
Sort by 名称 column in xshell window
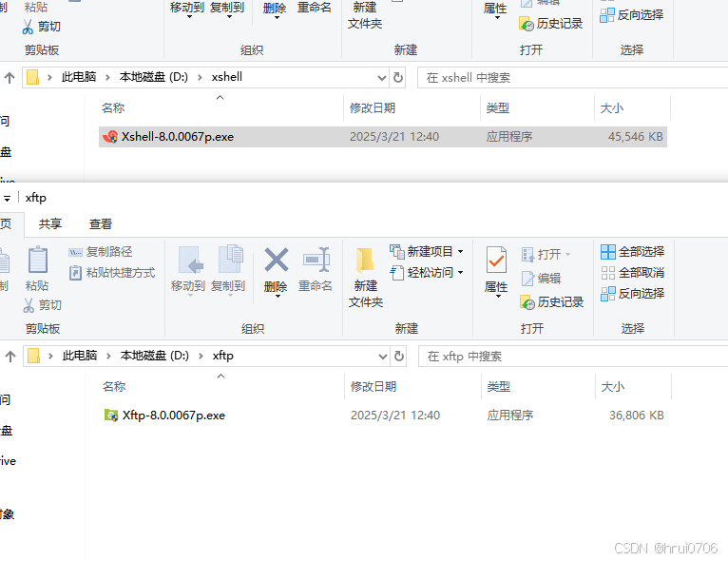113,107
